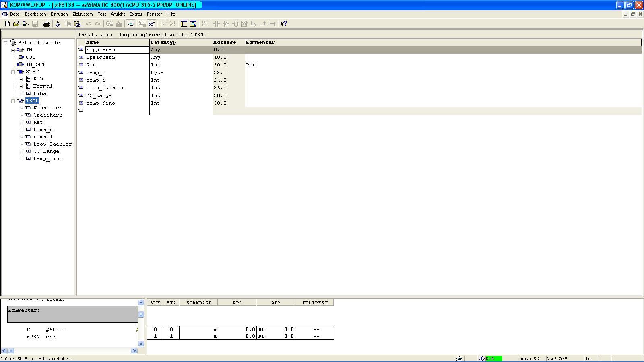
Task: Collapse the Schnittstelle root node
Action: (x=6, y=43)
